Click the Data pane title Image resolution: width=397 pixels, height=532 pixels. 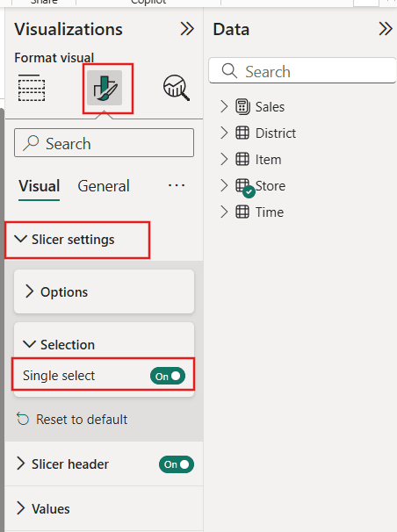pos(231,29)
